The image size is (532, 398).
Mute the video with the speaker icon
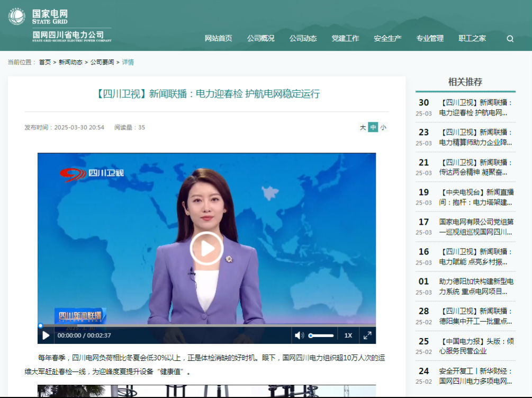299,335
